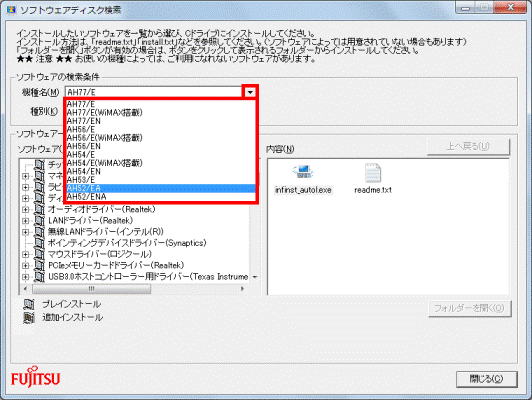Select AH77/E in the dropdown list

click(x=160, y=104)
